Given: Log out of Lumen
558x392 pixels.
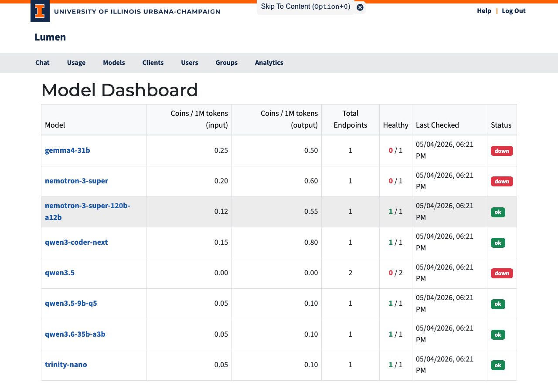Looking at the screenshot, I should pyautogui.click(x=514, y=11).
